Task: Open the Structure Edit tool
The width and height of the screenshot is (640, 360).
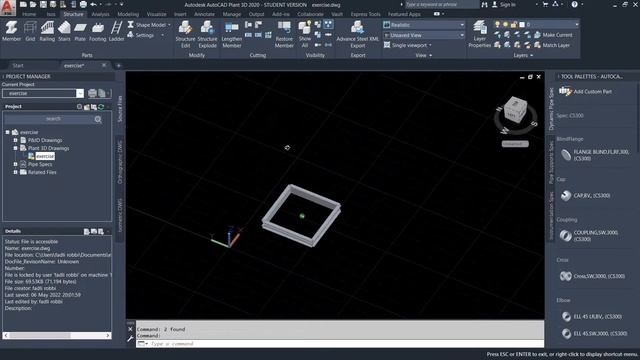Action: 185,34
